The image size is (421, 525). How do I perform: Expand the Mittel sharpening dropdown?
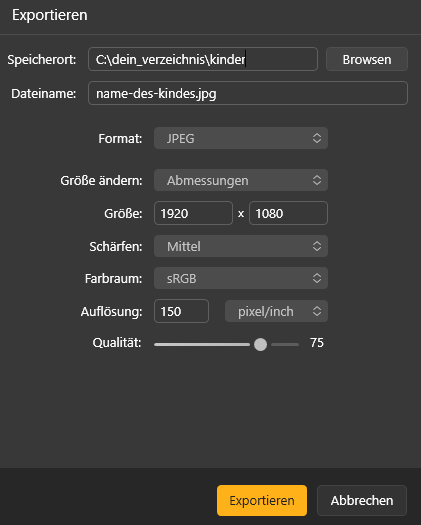241,246
